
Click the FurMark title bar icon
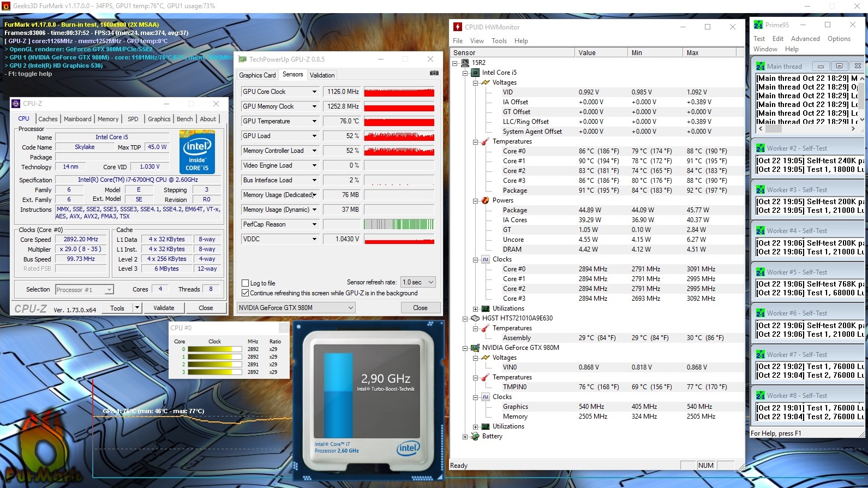click(x=6, y=6)
